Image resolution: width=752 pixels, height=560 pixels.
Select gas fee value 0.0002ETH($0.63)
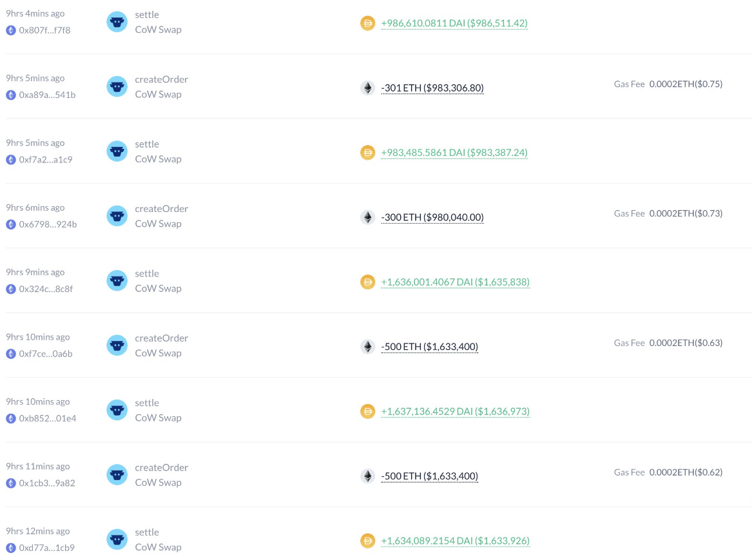coord(686,343)
